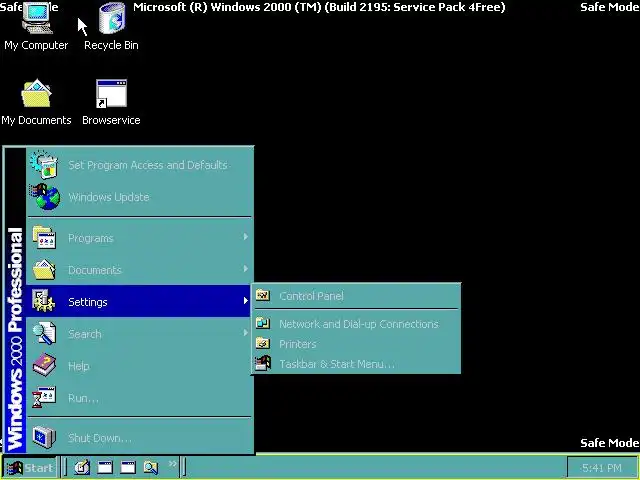Screen dimensions: 640x480
Task: Click the 5:41 PM taskbar clock
Action: pyautogui.click(x=602, y=468)
